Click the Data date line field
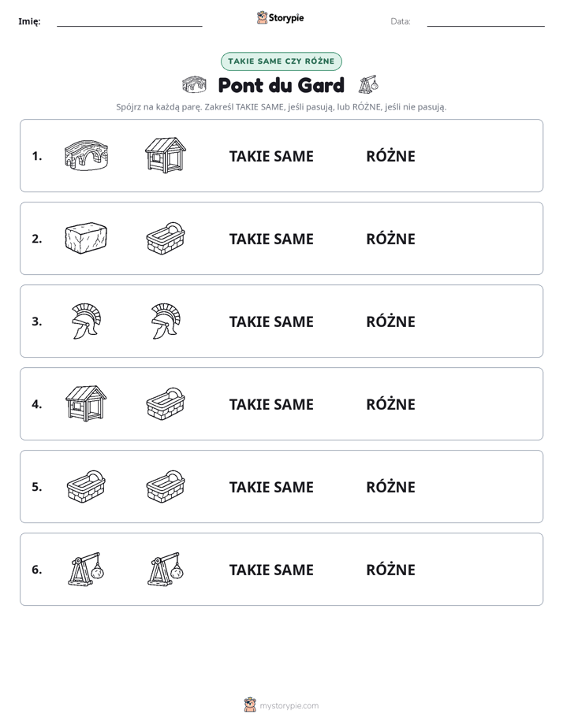The image size is (563, 728). point(486,21)
